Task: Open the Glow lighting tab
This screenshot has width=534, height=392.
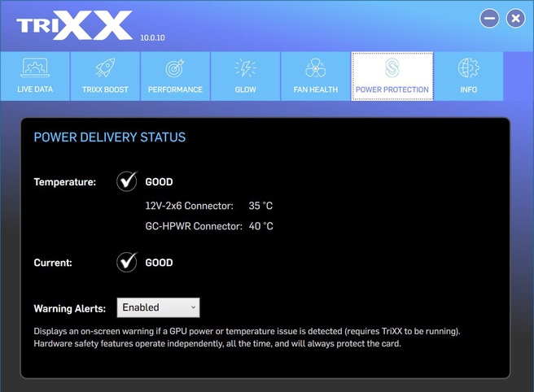Action: point(245,76)
